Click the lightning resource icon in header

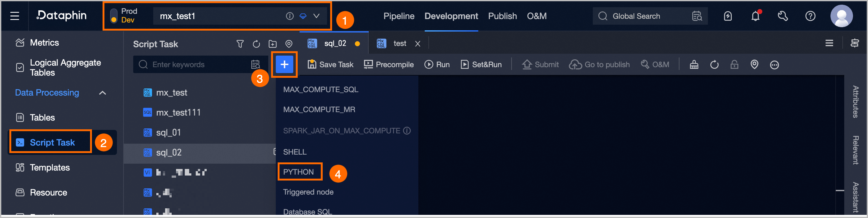point(728,16)
